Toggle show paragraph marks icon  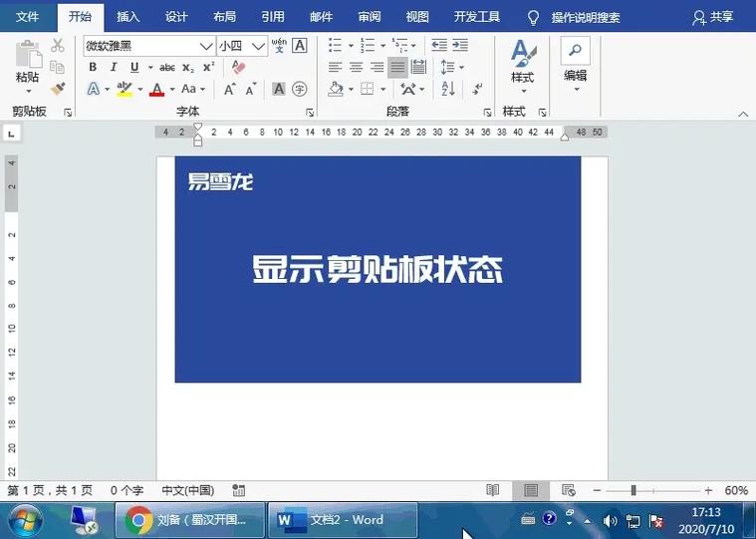pos(477,89)
